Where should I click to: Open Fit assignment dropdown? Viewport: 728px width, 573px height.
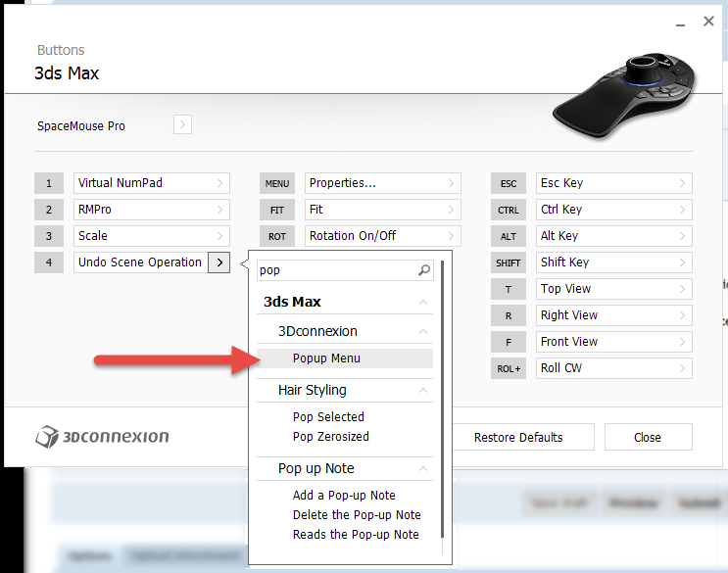tap(382, 210)
